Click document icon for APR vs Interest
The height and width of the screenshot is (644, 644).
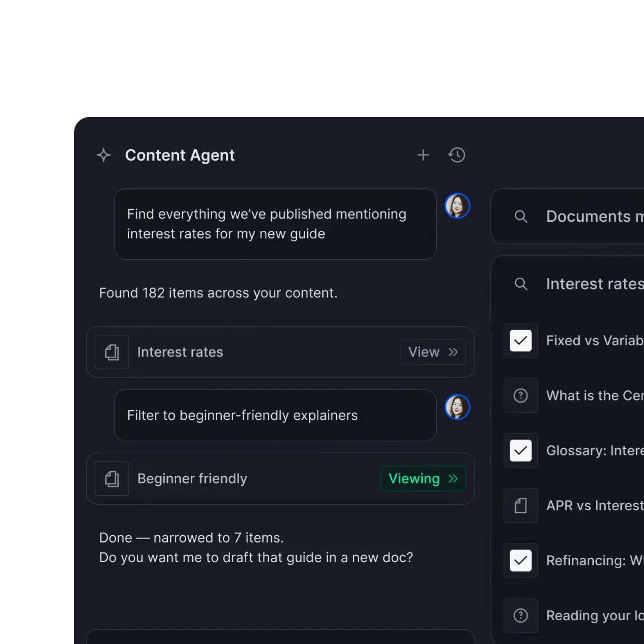pos(520,506)
